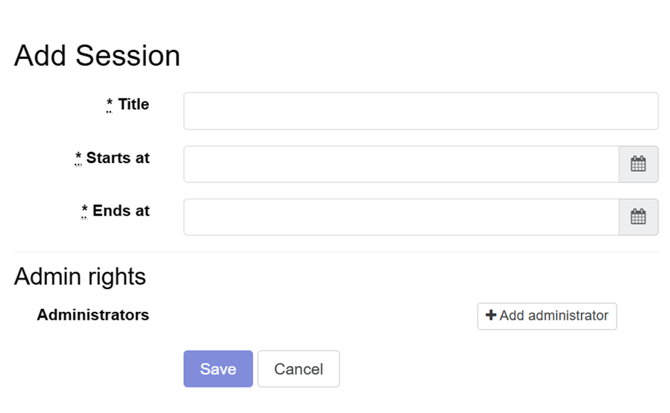Click the divider line above Admin rights
Image resolution: width=670 pixels, height=413 pixels.
click(x=336, y=252)
